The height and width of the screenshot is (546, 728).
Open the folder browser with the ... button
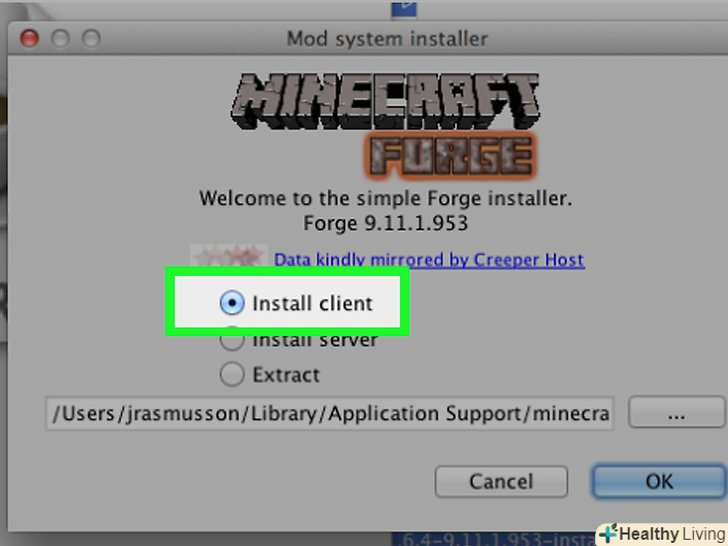[676, 412]
